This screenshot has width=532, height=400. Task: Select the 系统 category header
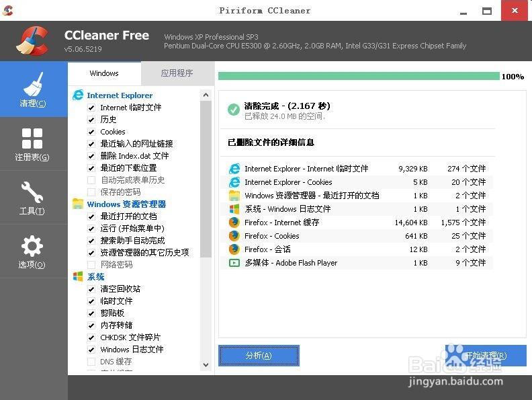95,277
